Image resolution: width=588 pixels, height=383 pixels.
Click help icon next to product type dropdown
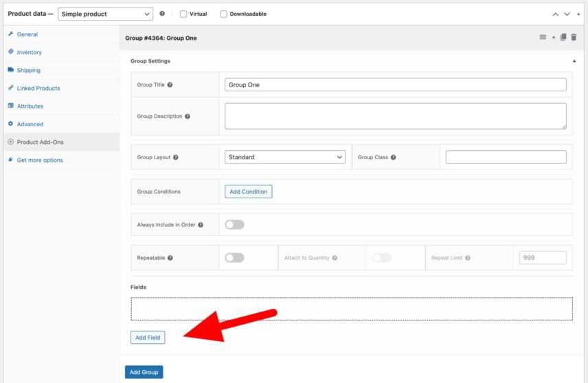coord(162,14)
